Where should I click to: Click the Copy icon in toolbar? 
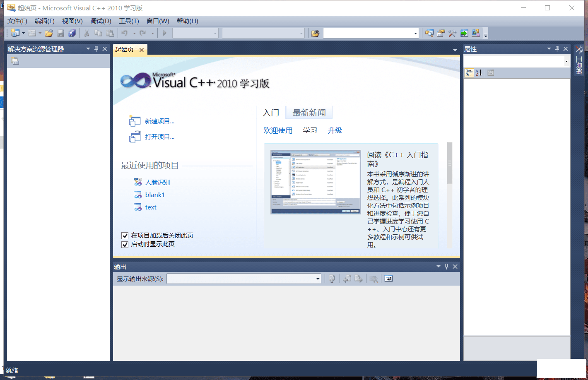pyautogui.click(x=98, y=33)
